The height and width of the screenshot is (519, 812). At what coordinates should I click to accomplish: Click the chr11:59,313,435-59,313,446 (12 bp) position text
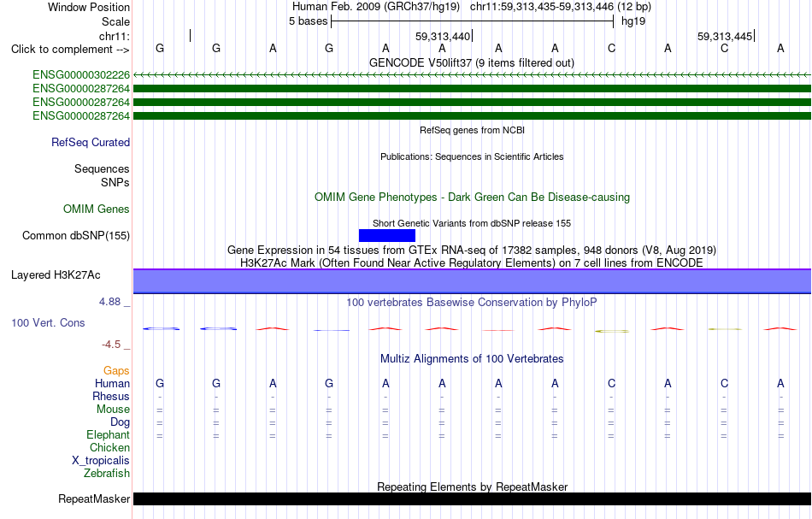point(561,7)
